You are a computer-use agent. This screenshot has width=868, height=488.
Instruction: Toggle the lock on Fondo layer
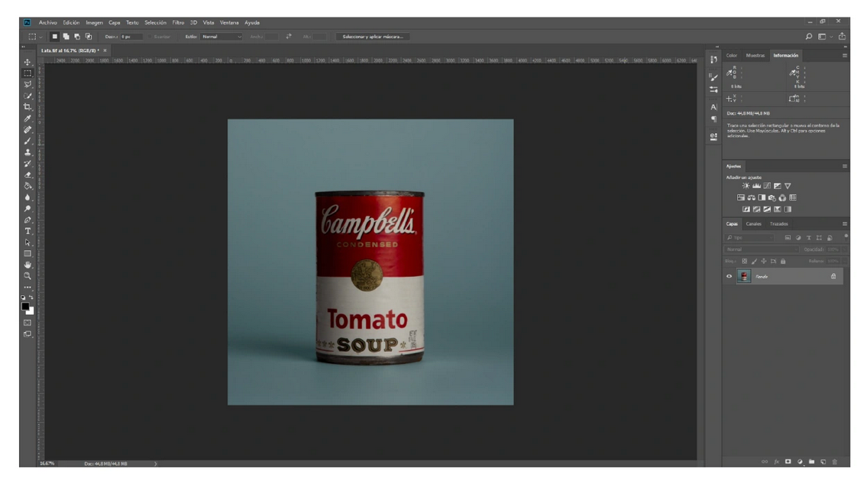(833, 276)
